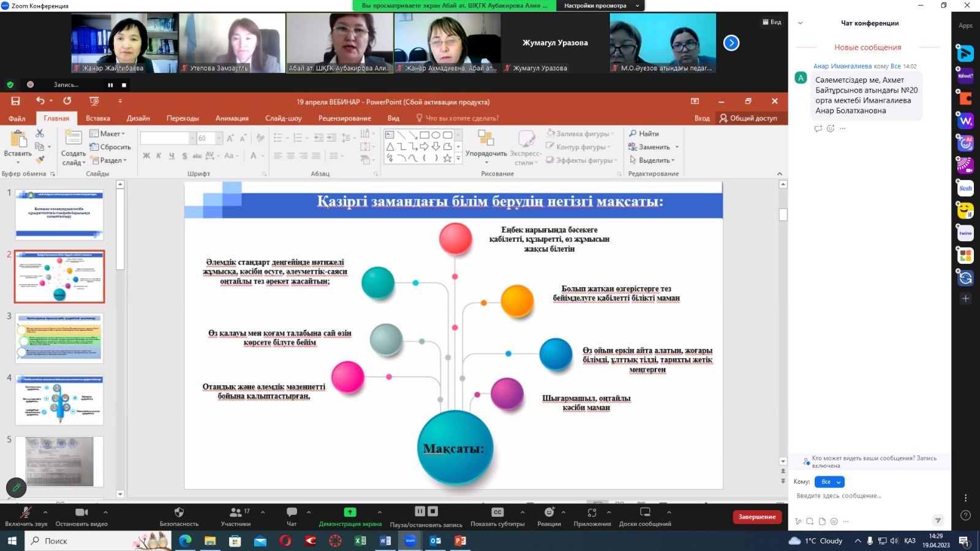This screenshot has width=980, height=551.
Task: Expand the Кому recipient dropdown
Action: [x=829, y=482]
